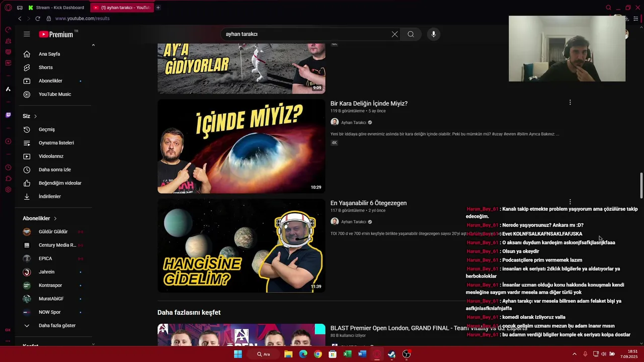Open Windows Start menu
Screen dimensions: 644x362
tap(238, 354)
